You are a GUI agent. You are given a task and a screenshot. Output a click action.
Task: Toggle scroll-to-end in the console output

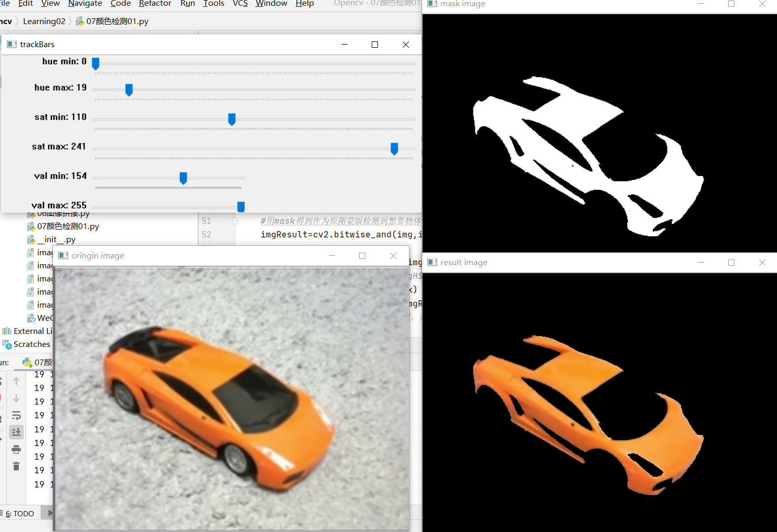[x=16, y=431]
